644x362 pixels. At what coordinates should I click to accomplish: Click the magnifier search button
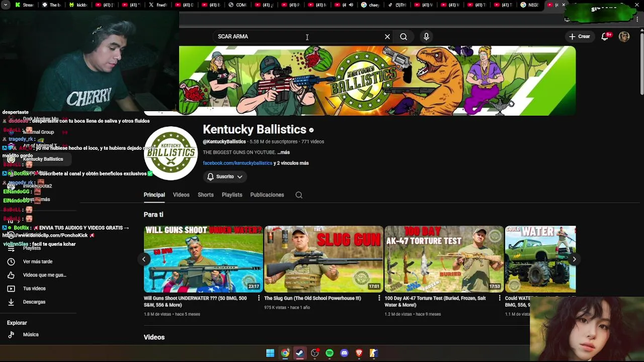tap(404, 37)
